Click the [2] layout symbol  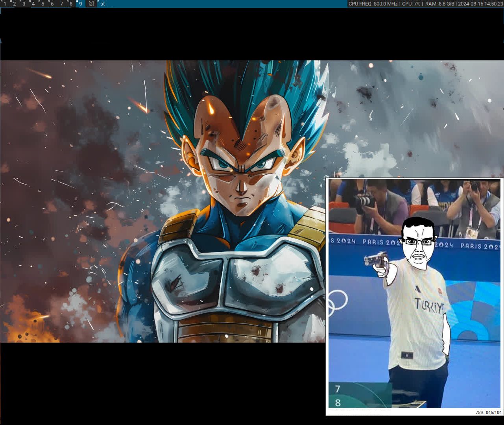(91, 4)
